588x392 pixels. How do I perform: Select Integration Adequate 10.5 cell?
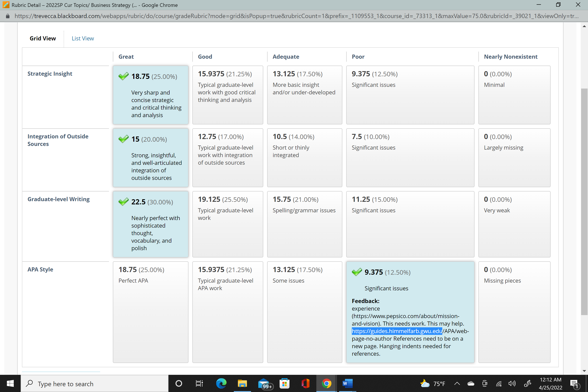(305, 158)
